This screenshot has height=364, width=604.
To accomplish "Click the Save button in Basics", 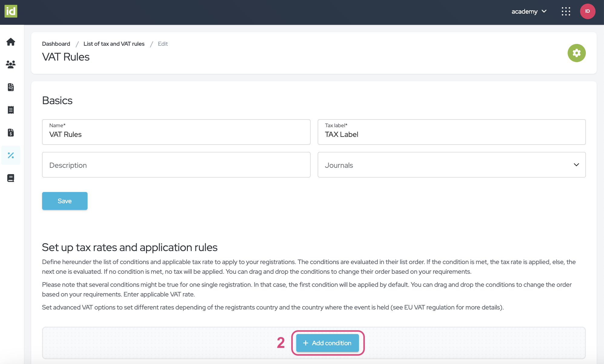I will coord(65,200).
